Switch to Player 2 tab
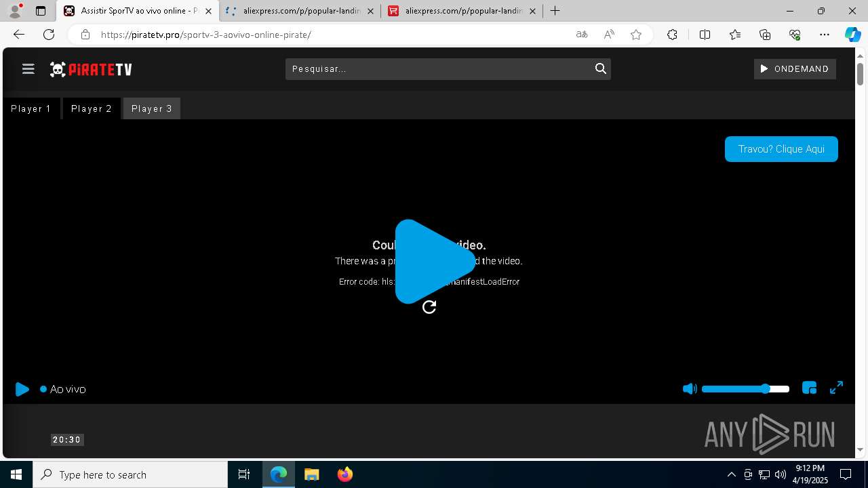 (92, 108)
